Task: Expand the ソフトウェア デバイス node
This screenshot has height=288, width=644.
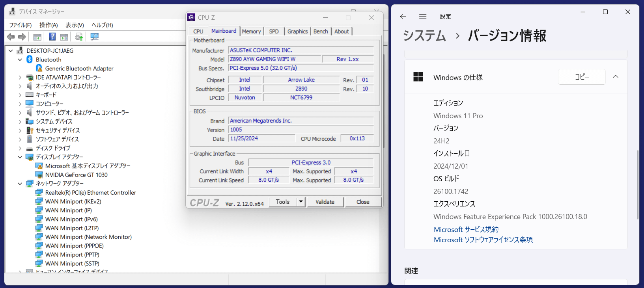Action: pyautogui.click(x=20, y=139)
